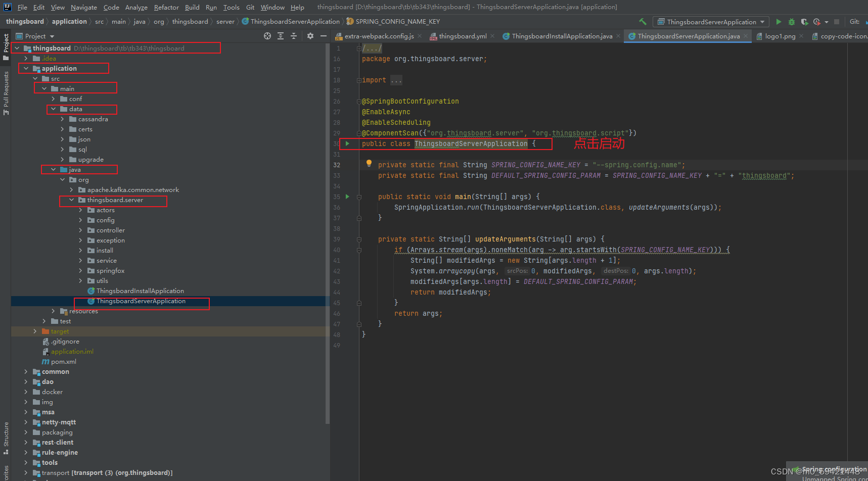Click the application breadcrumb in navigation bar
The width and height of the screenshot is (868, 481).
[69, 21]
